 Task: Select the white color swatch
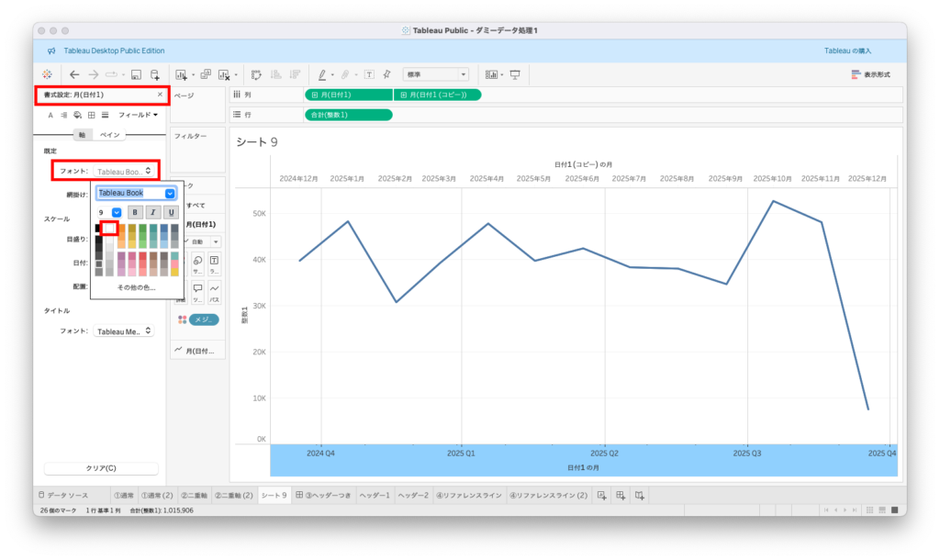(x=109, y=229)
